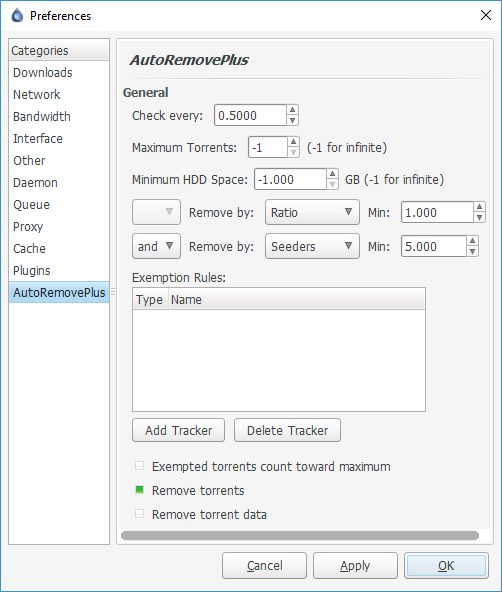Image resolution: width=502 pixels, height=592 pixels.
Task: Increase the Seeders Min value with up arrow
Action: (x=473, y=241)
